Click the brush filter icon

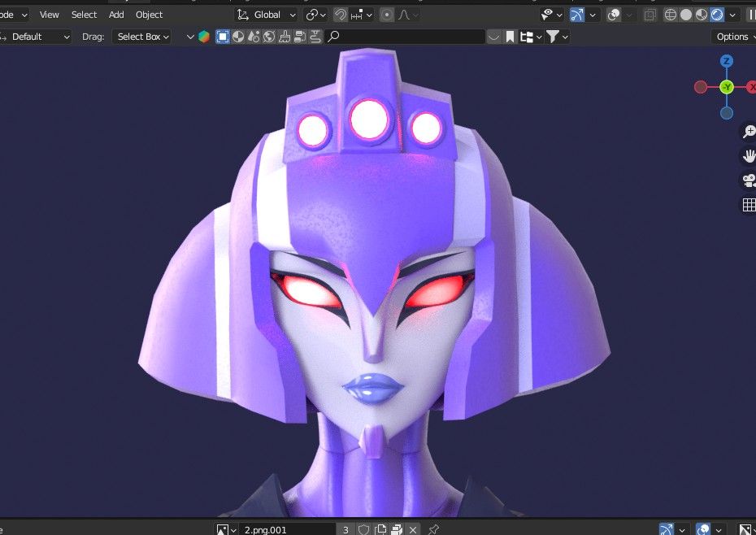285,37
